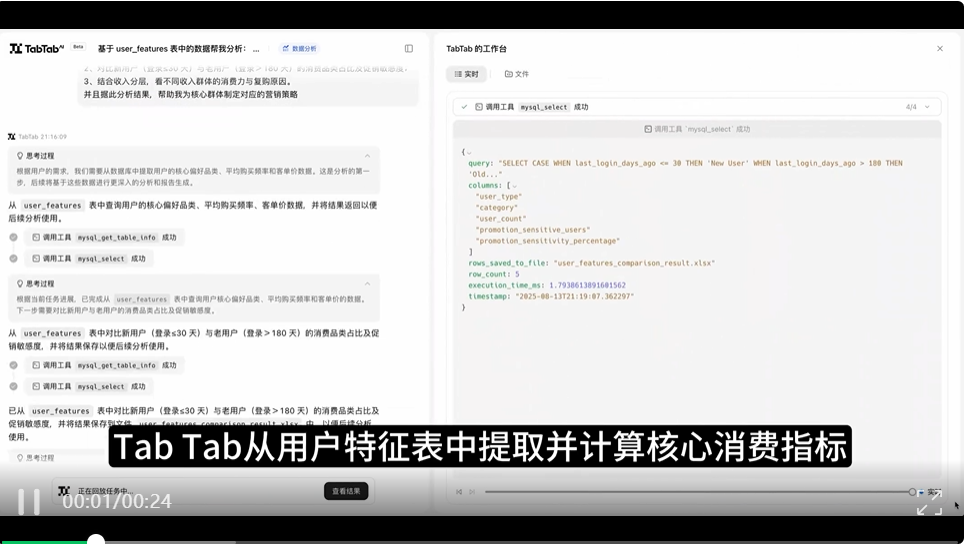Collapse the root JSON object chevron
Image resolution: width=964 pixels, height=544 pixels.
[469, 152]
